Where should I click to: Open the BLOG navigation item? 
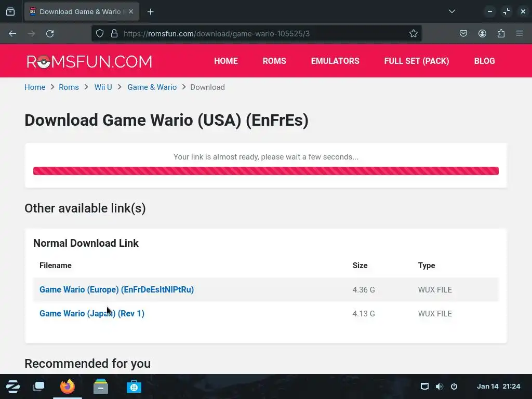[x=485, y=61]
